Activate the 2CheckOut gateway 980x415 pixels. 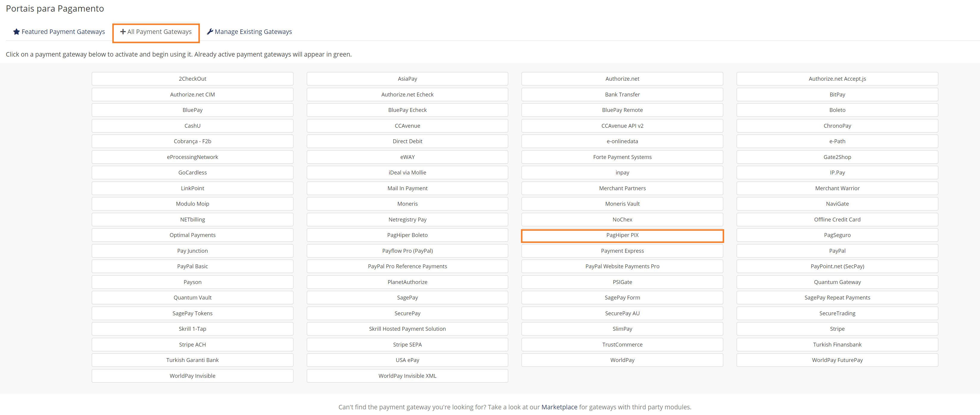(192, 79)
